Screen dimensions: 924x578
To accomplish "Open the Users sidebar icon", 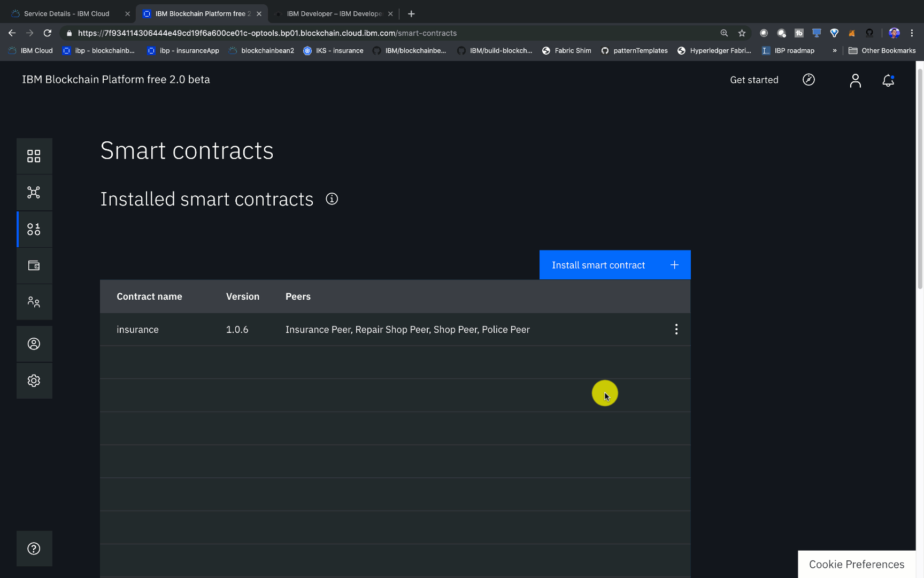I will 34,344.
